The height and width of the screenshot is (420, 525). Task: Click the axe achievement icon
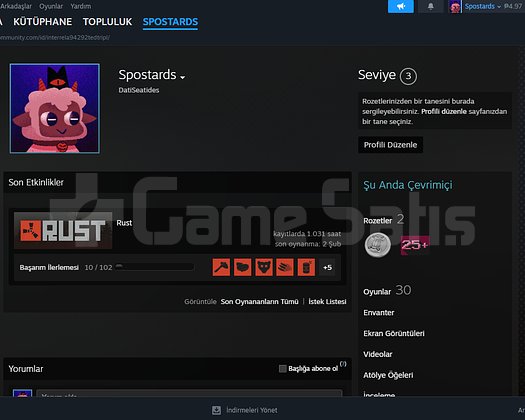pyautogui.click(x=221, y=267)
